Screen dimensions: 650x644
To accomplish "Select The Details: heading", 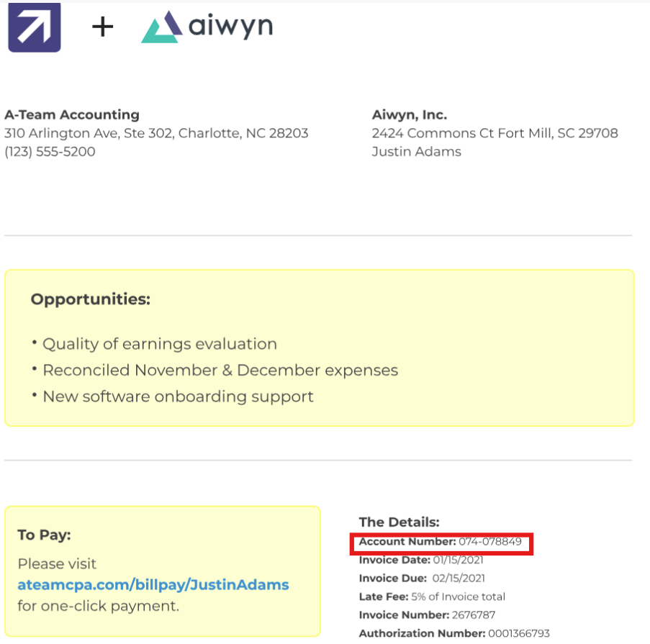I will [400, 522].
